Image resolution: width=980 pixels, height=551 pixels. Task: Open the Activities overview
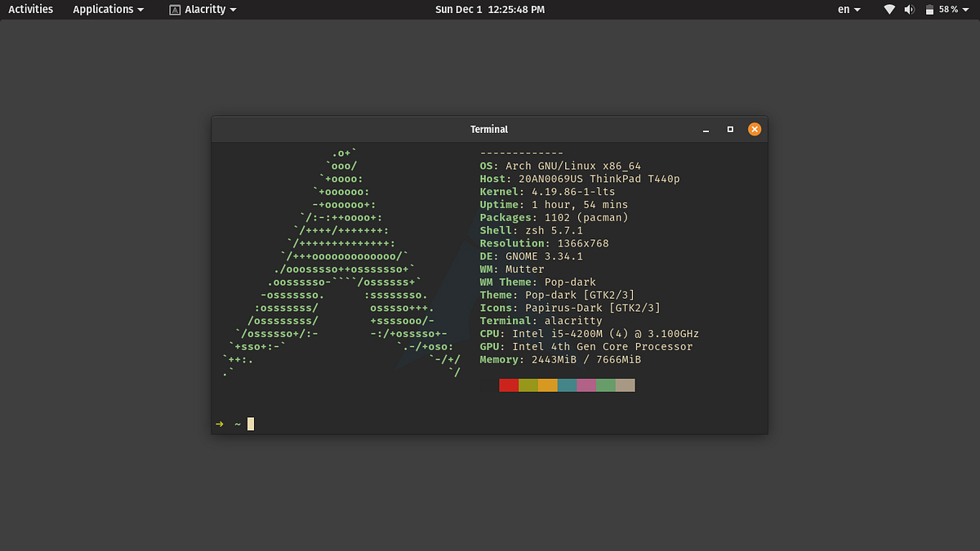point(30,10)
